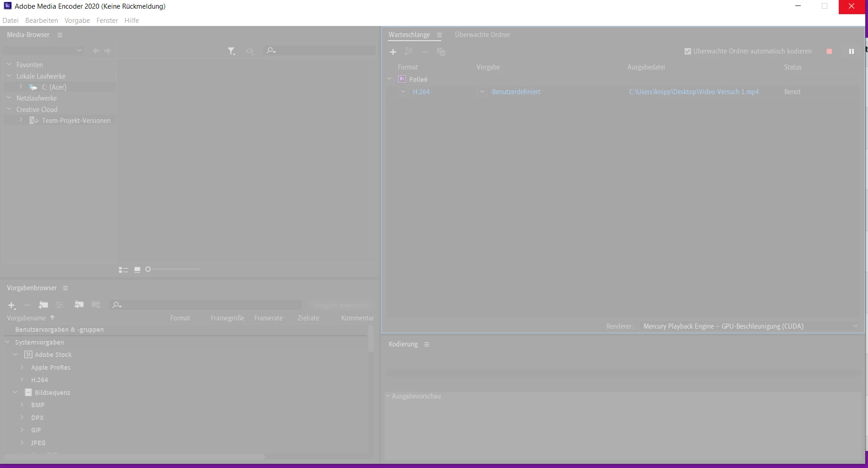
Task: Open the Media-Browser panel menu icon
Action: click(60, 35)
